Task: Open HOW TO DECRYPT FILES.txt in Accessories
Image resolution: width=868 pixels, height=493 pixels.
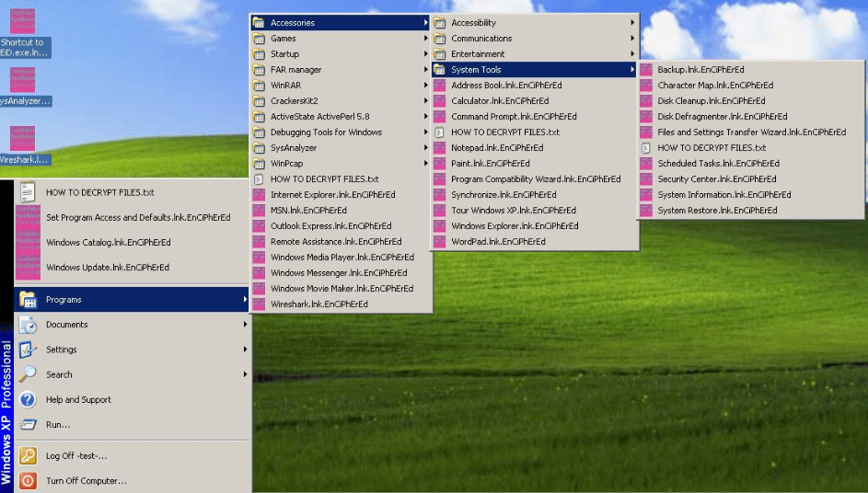Action: coord(534,132)
